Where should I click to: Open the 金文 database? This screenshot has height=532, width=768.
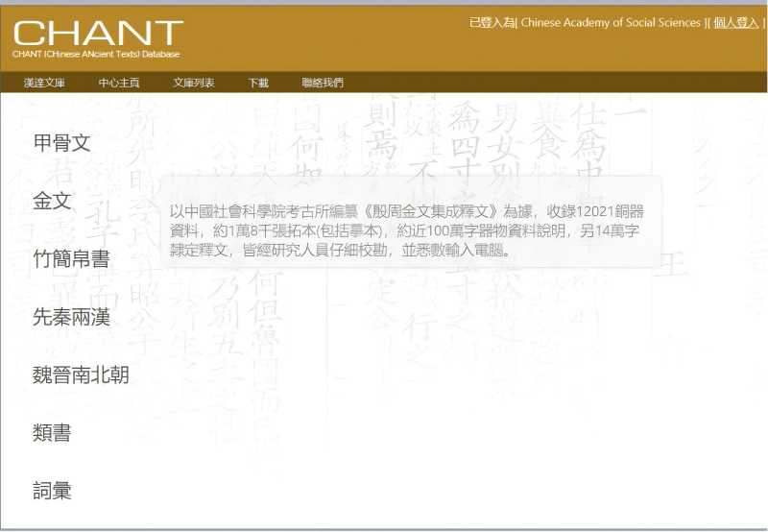coord(52,201)
